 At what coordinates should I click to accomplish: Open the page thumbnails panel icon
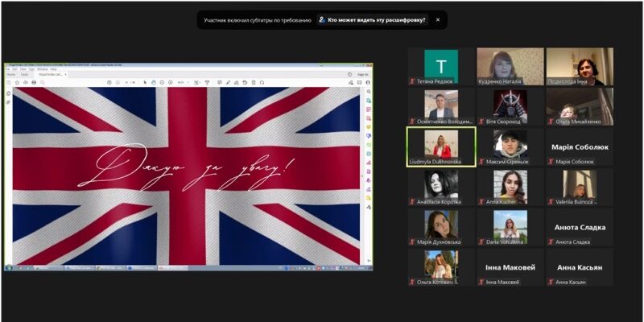(8, 93)
